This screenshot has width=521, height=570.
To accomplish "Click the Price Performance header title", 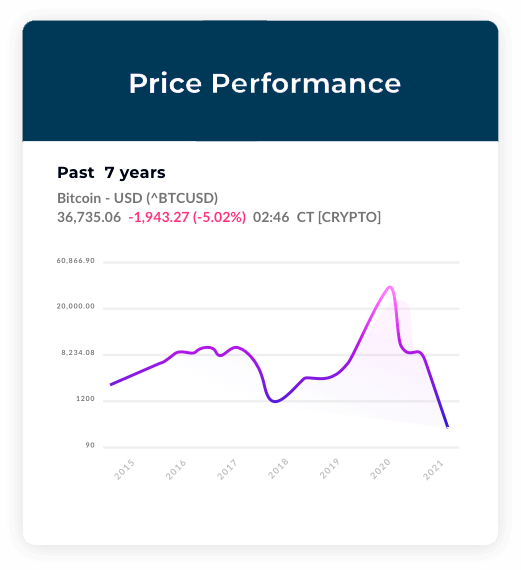I will pos(265,84).
